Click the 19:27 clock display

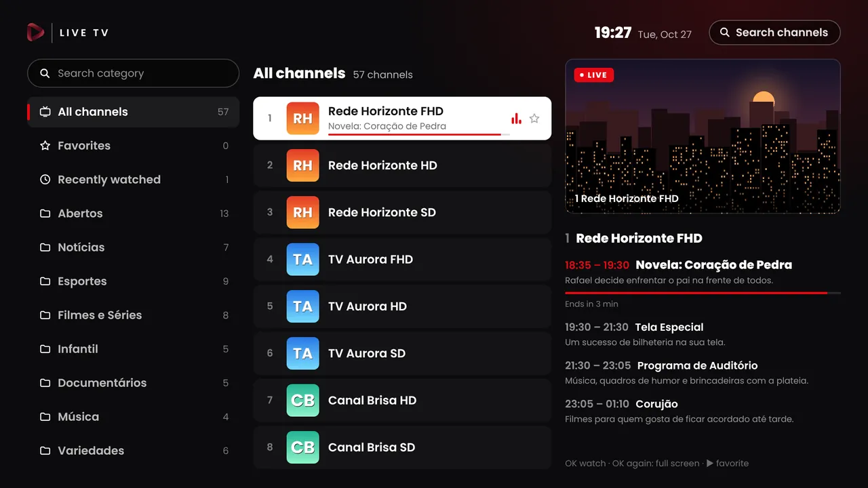click(613, 33)
